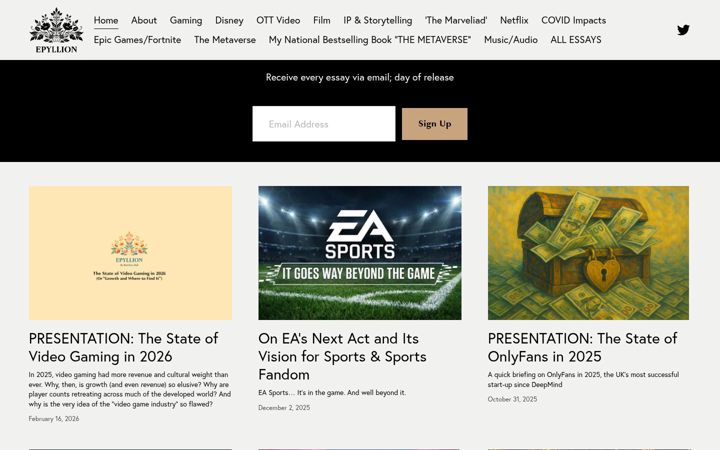This screenshot has height=450, width=720.
Task: Open 'On EA's Next Act' article title
Action: [x=343, y=356]
